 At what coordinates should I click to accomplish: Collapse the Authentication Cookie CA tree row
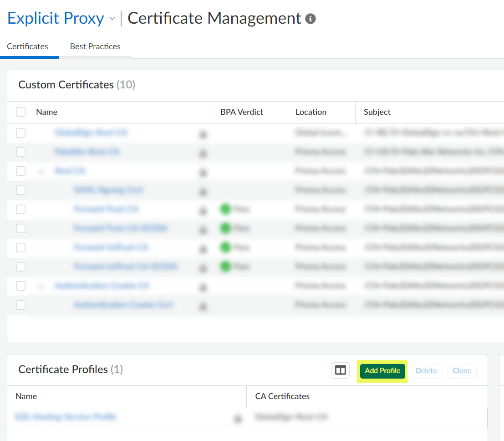click(x=41, y=286)
